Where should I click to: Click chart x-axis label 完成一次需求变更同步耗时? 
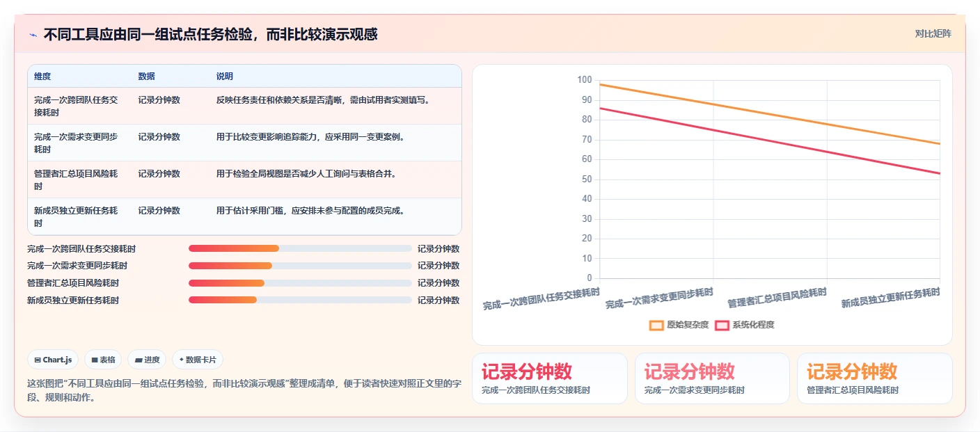(659, 299)
